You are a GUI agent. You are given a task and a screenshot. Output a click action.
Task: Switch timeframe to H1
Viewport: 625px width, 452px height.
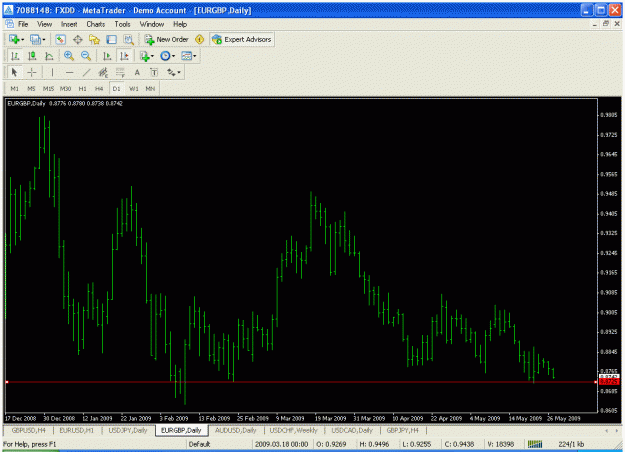83,89
